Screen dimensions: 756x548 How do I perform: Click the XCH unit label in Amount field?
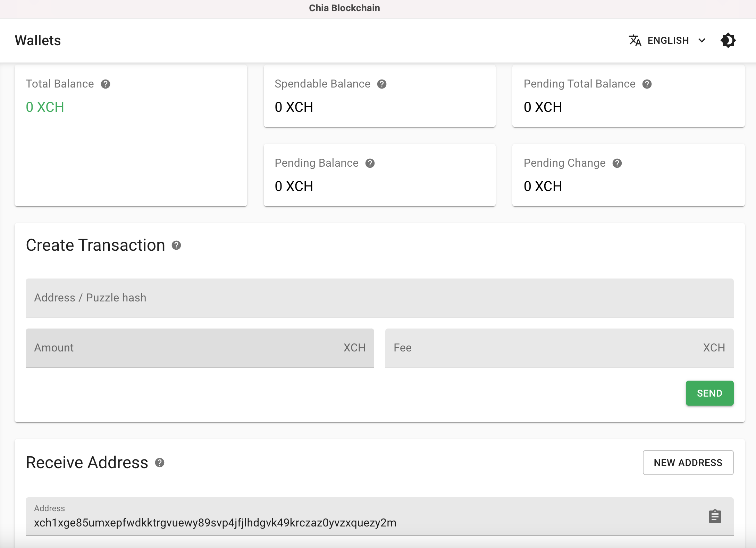354,348
